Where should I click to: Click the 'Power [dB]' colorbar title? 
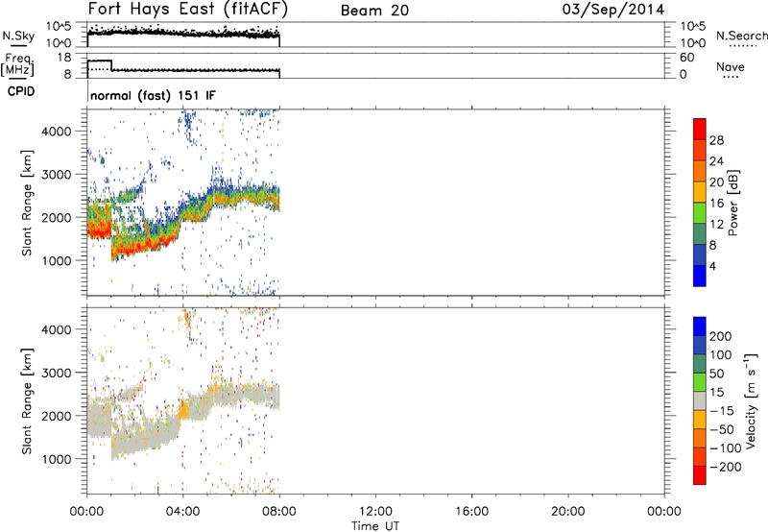point(732,203)
